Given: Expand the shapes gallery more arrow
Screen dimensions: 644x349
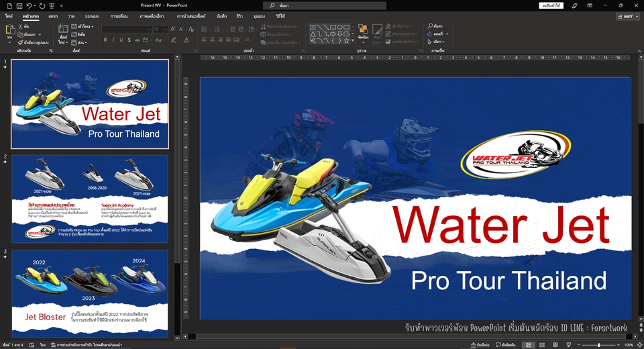Looking at the screenshot, I should (x=353, y=41).
